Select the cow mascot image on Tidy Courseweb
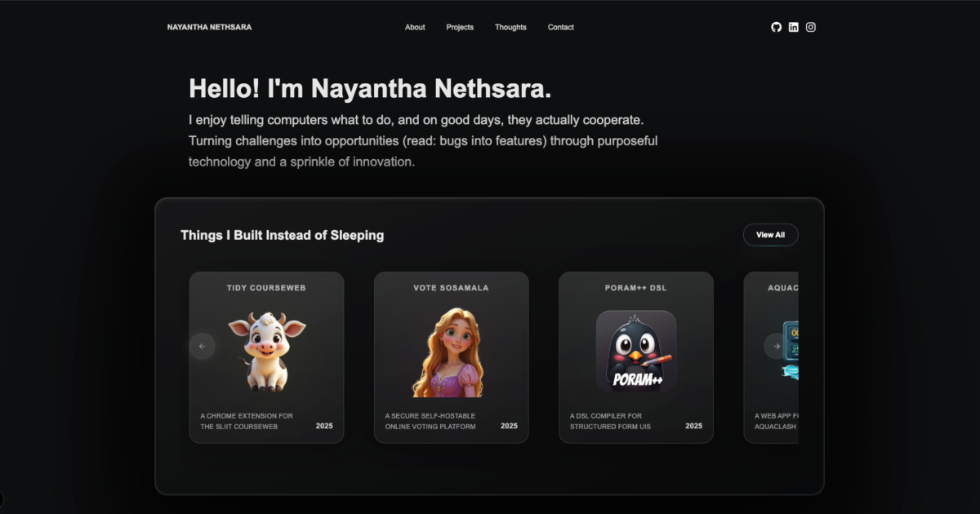The height and width of the screenshot is (514, 980). point(266,351)
